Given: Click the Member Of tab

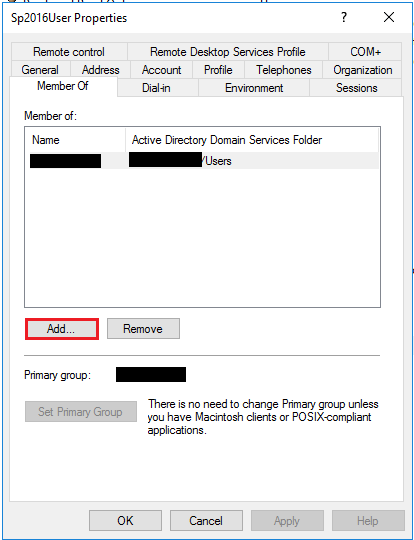Looking at the screenshot, I should [63, 86].
